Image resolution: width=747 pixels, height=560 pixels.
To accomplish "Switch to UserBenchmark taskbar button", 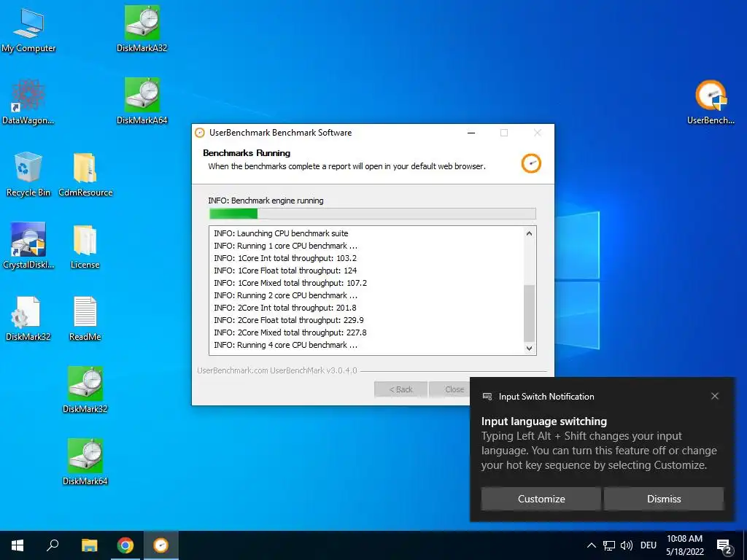I will (161, 545).
